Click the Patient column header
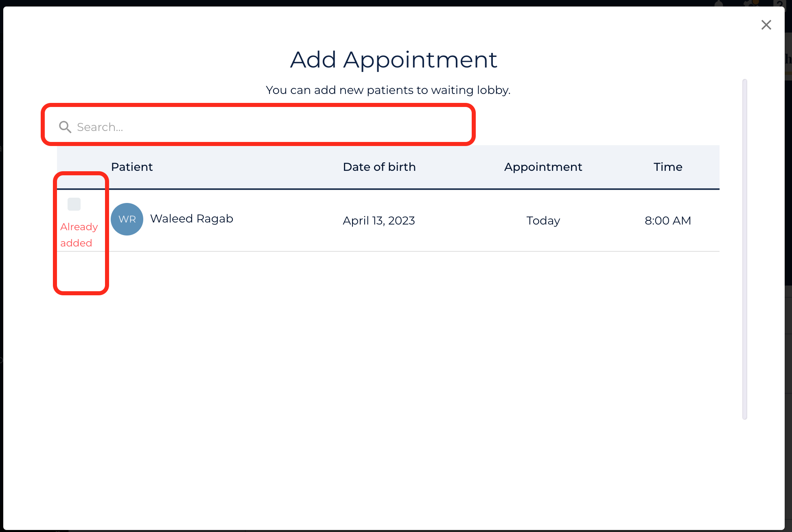Viewport: 792px width, 532px height. coord(132,167)
